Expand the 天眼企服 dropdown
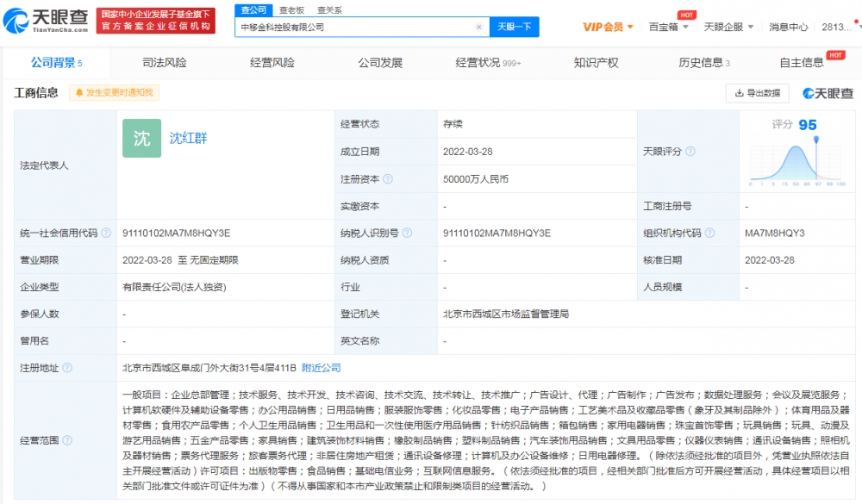Screen dimensions: 862x504 click(728, 27)
